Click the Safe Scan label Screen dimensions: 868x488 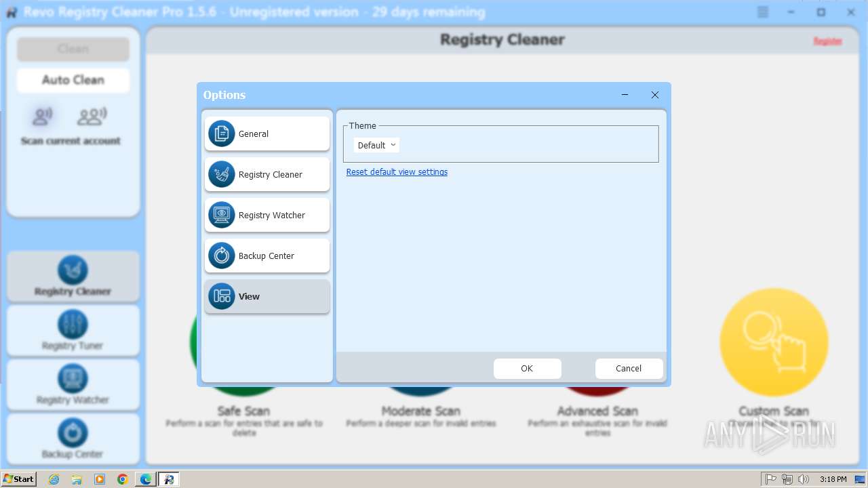[x=243, y=411]
